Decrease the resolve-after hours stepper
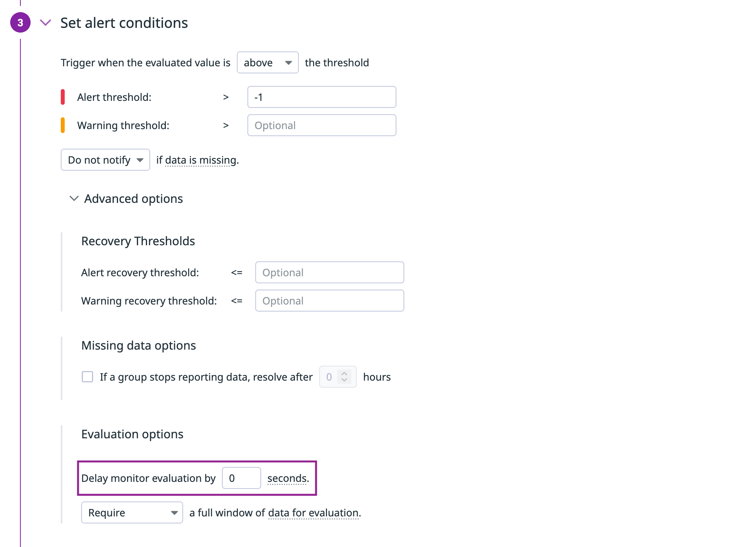 (344, 380)
